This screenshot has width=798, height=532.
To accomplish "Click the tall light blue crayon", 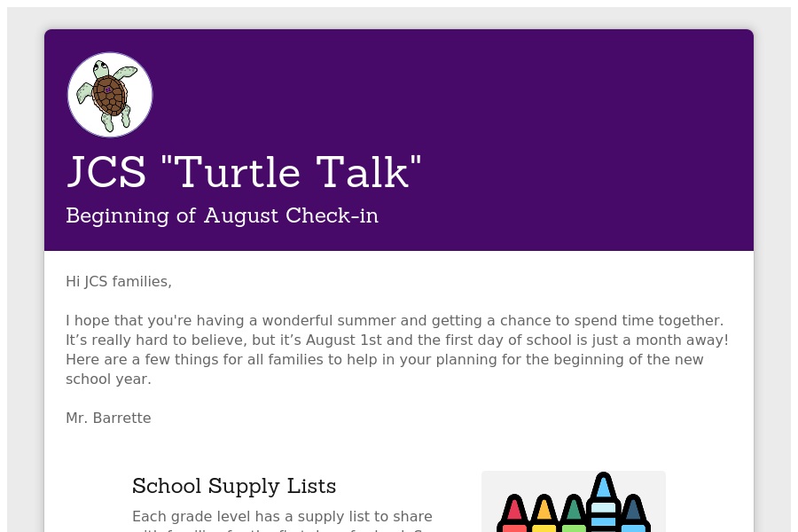I will tap(604, 502).
